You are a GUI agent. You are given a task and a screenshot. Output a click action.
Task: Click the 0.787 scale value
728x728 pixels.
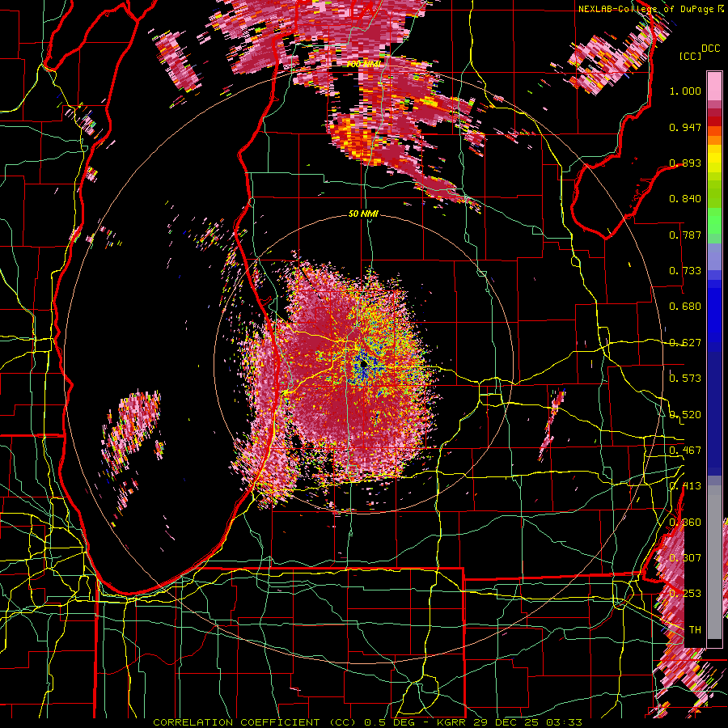tap(685, 235)
